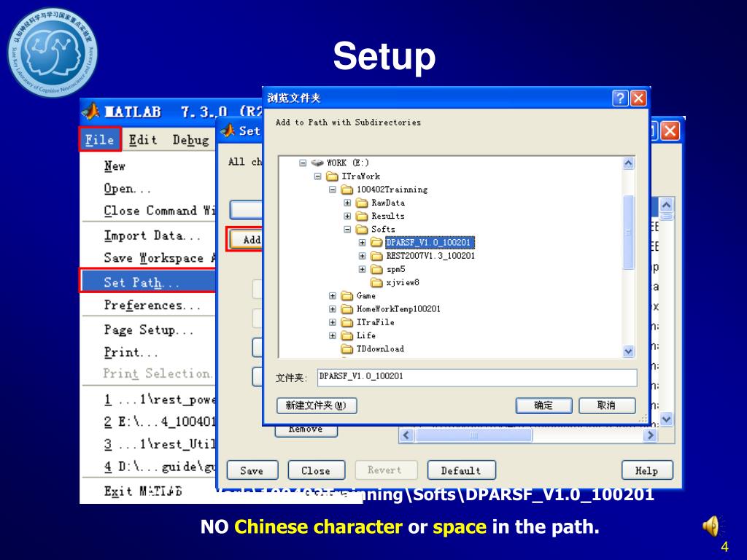Expand the DPARSF_V1.0_100201 folder node

pos(362,243)
